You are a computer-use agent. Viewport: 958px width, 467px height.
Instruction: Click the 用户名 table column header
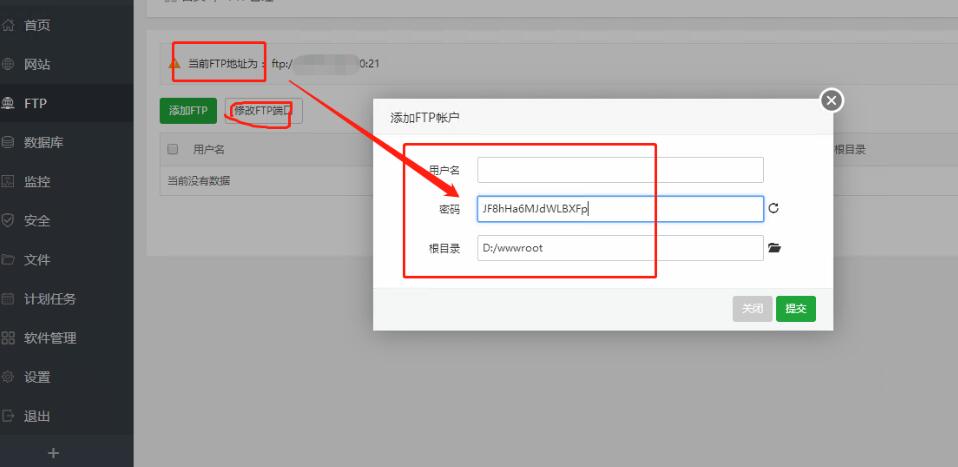tap(209, 149)
